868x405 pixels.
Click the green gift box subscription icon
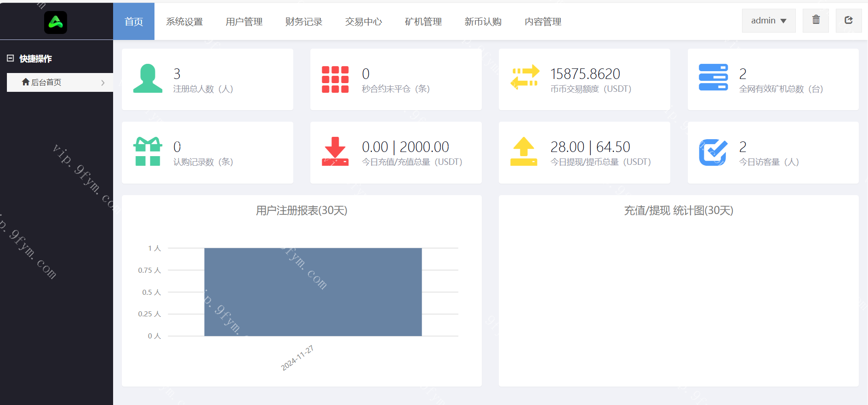[148, 152]
